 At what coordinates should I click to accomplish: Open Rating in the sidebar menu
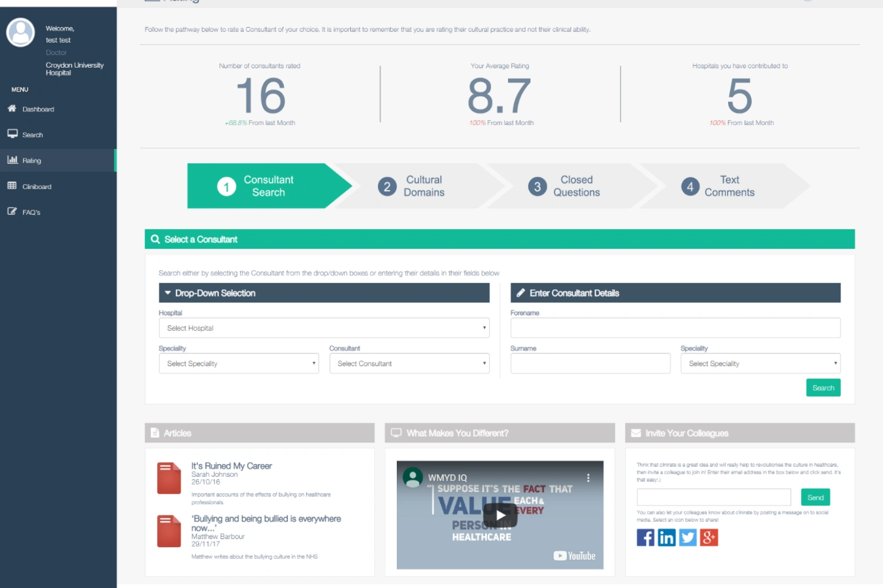coord(58,160)
